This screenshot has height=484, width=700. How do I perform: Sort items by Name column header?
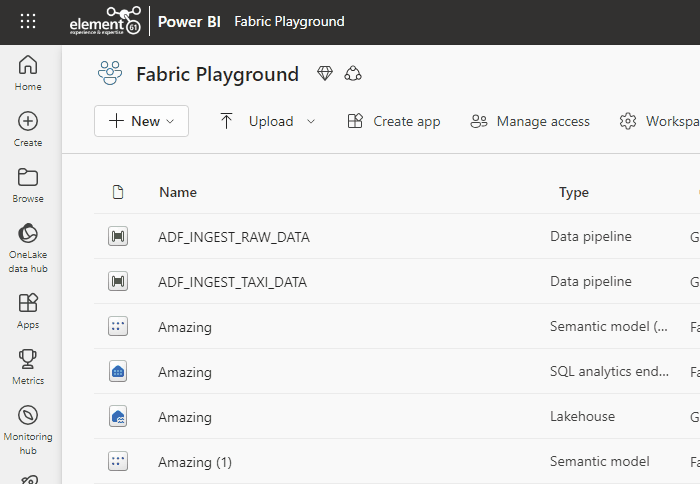pos(178,192)
